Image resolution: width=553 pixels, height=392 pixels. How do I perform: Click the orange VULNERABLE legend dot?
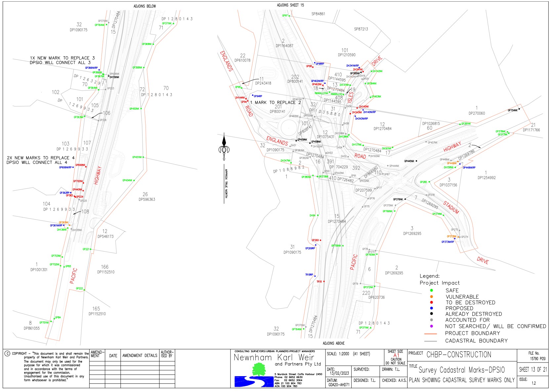pos(431,296)
